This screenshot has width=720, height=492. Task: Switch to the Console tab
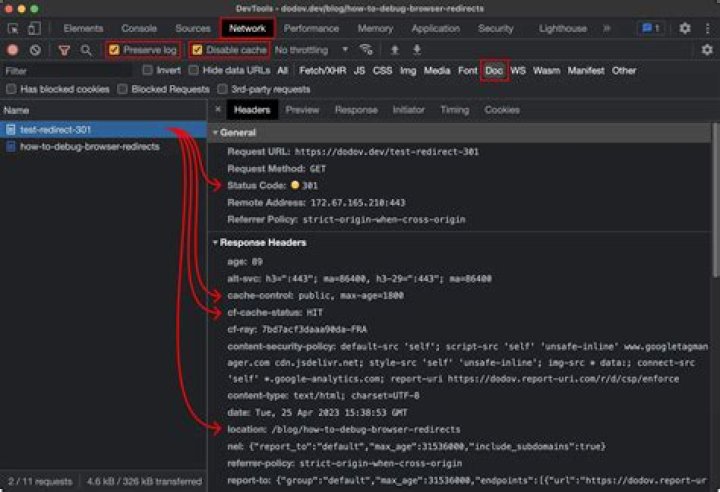tap(139, 28)
